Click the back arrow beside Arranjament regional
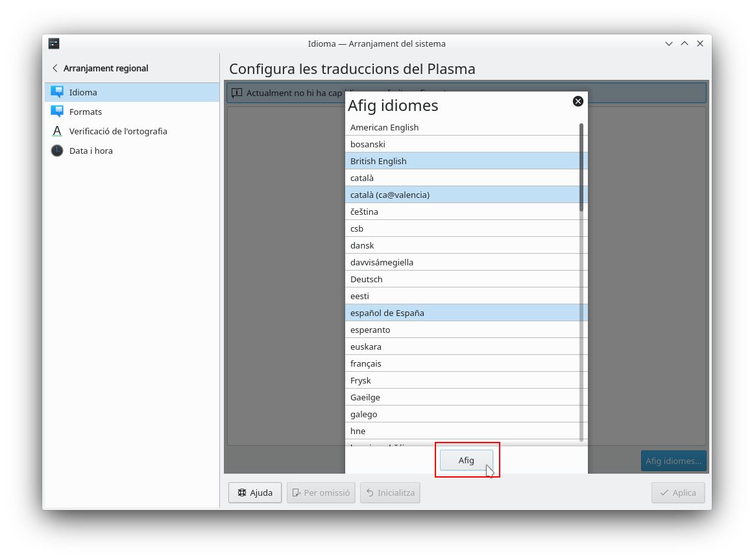Screen dimensions: 754x560 (x=55, y=68)
